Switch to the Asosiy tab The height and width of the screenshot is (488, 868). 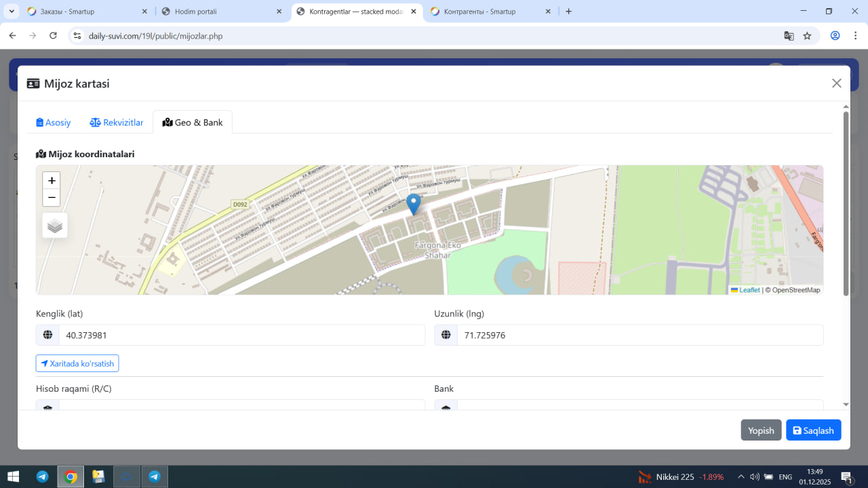(x=54, y=123)
